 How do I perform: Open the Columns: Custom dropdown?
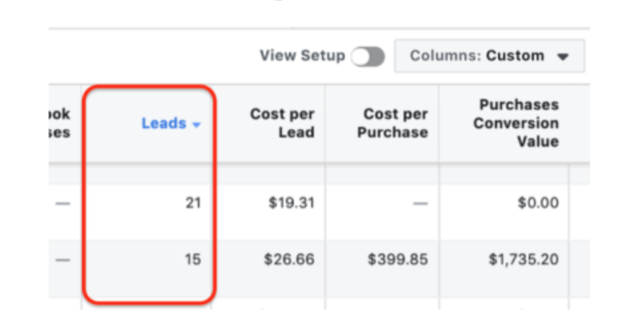pyautogui.click(x=489, y=56)
